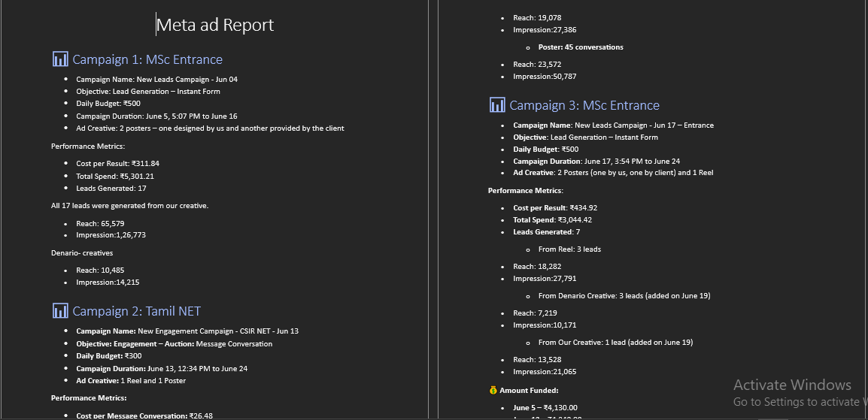
Task: Click the bar chart icon beside Campaign 3
Action: point(497,105)
